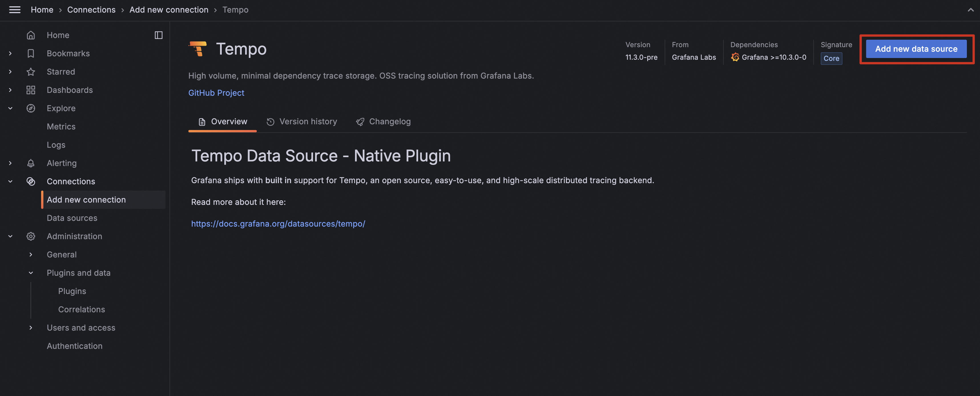
Task: Switch to the Version history tab
Action: 302,121
